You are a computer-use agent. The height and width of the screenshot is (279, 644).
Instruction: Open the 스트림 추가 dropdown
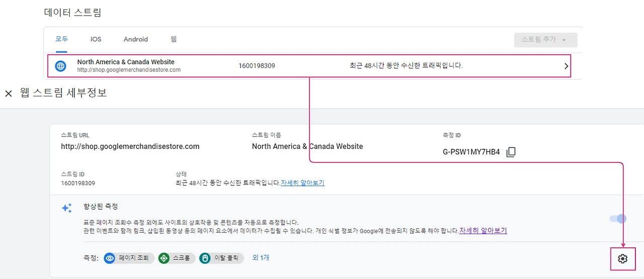pos(545,40)
